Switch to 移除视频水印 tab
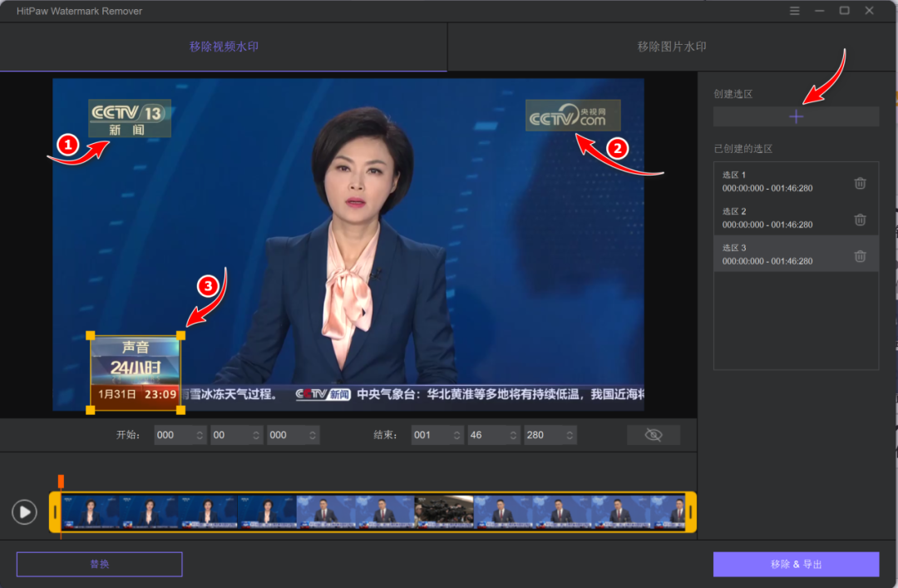The image size is (898, 588). 224,47
